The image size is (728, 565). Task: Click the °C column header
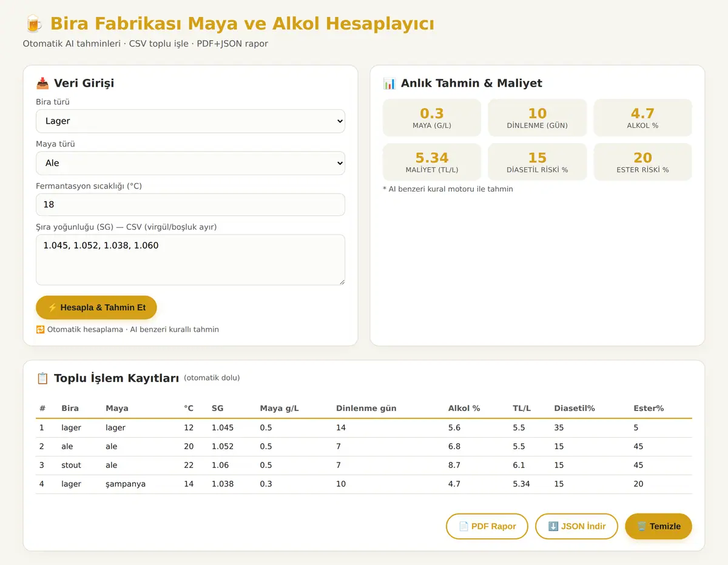pyautogui.click(x=189, y=409)
